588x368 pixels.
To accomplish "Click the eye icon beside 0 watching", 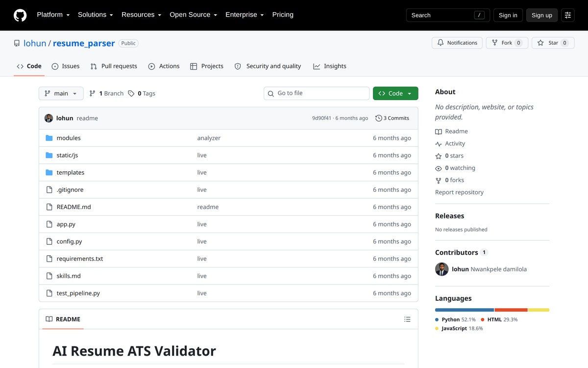I will point(439,168).
